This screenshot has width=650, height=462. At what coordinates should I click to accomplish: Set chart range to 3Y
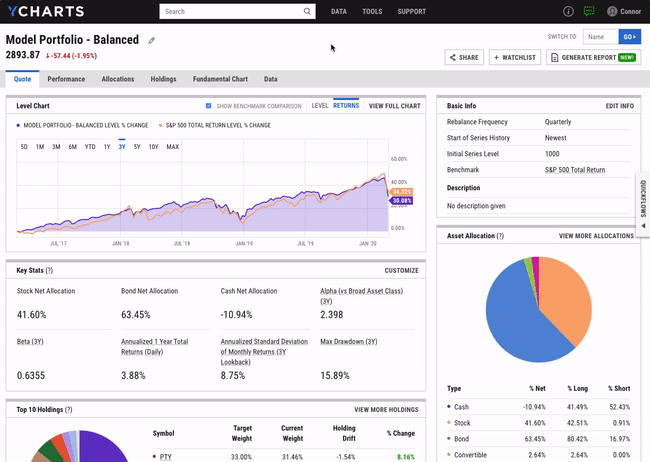[x=122, y=146]
